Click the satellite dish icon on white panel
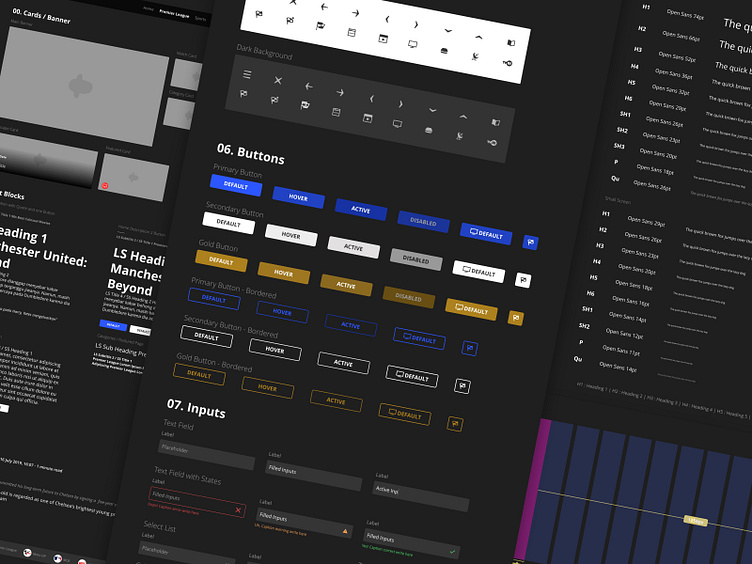The height and width of the screenshot is (564, 752). (x=475, y=57)
